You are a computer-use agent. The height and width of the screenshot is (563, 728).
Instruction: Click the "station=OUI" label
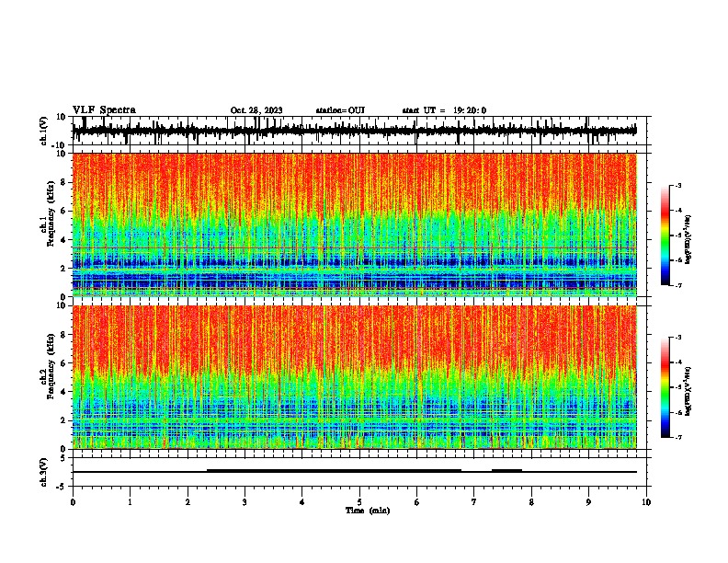pyautogui.click(x=340, y=110)
